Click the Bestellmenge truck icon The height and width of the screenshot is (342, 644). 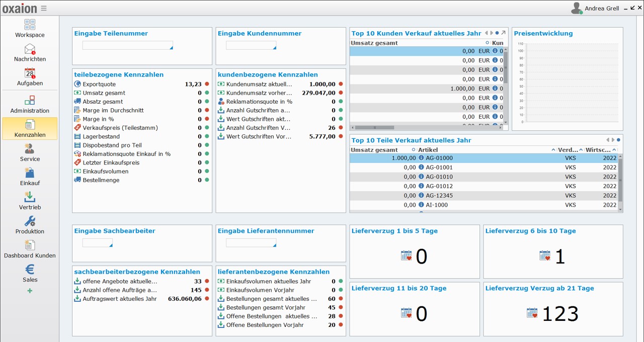pos(77,180)
